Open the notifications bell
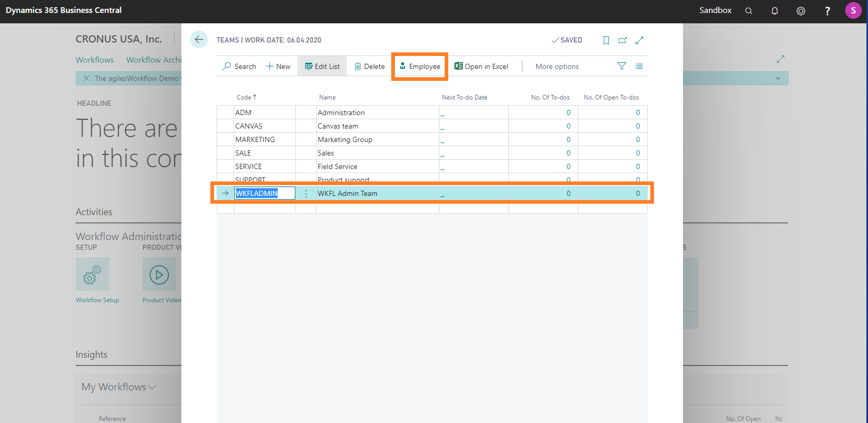Image resolution: width=868 pixels, height=423 pixels. [775, 11]
